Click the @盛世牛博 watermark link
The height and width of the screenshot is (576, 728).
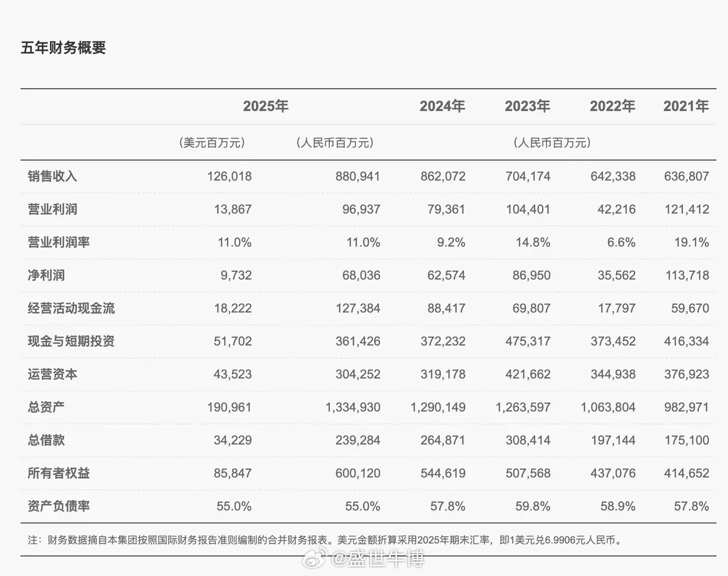coord(364,560)
